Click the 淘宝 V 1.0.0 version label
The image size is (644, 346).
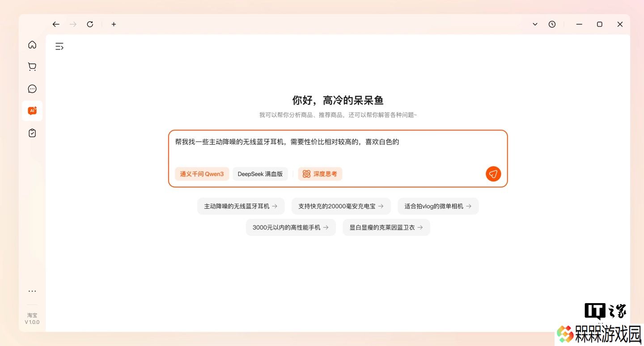click(x=32, y=318)
